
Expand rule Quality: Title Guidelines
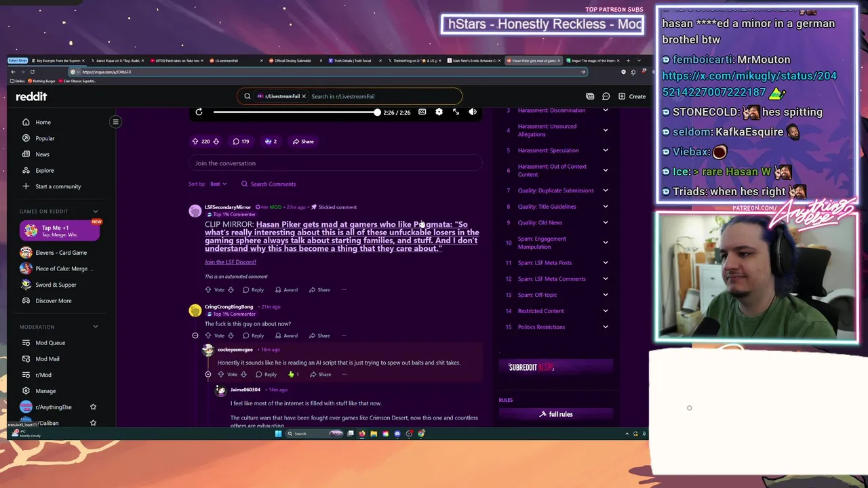606,207
